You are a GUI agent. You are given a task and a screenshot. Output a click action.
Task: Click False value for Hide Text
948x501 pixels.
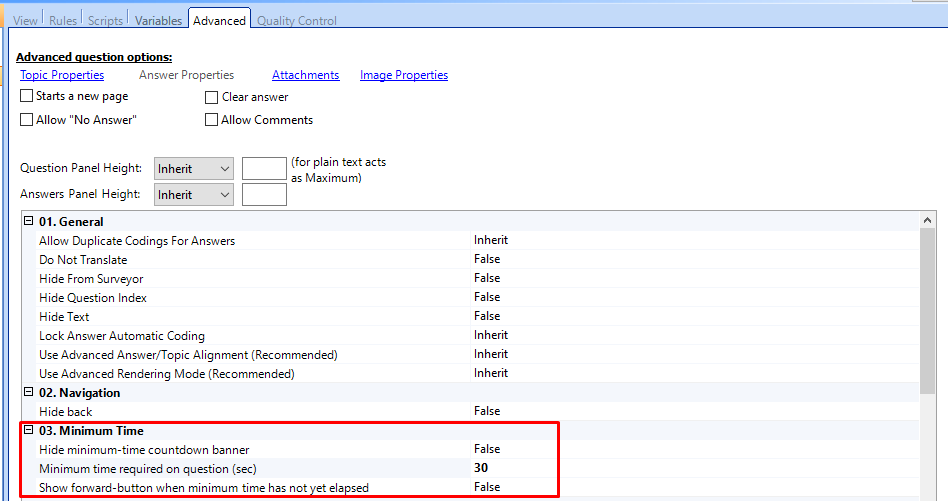487,316
